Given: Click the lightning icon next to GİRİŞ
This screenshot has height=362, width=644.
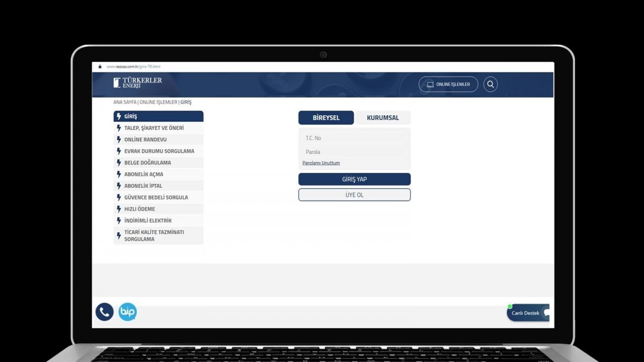Looking at the screenshot, I should tap(119, 116).
